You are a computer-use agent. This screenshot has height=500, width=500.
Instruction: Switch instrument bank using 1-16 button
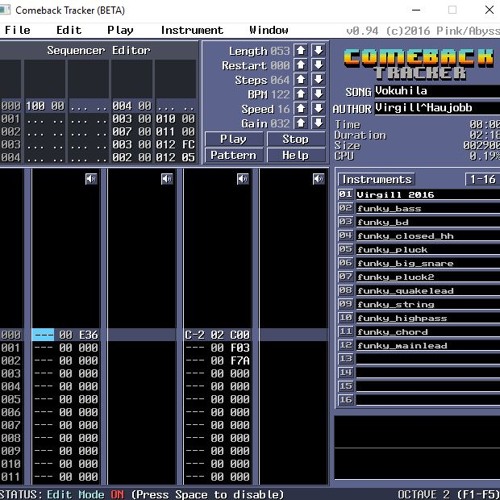(482, 179)
